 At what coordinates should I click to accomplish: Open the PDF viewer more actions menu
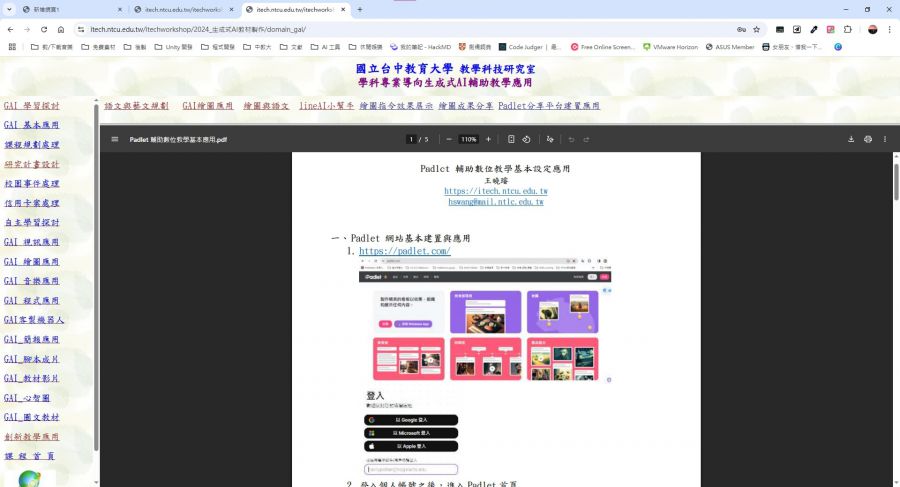[884, 139]
